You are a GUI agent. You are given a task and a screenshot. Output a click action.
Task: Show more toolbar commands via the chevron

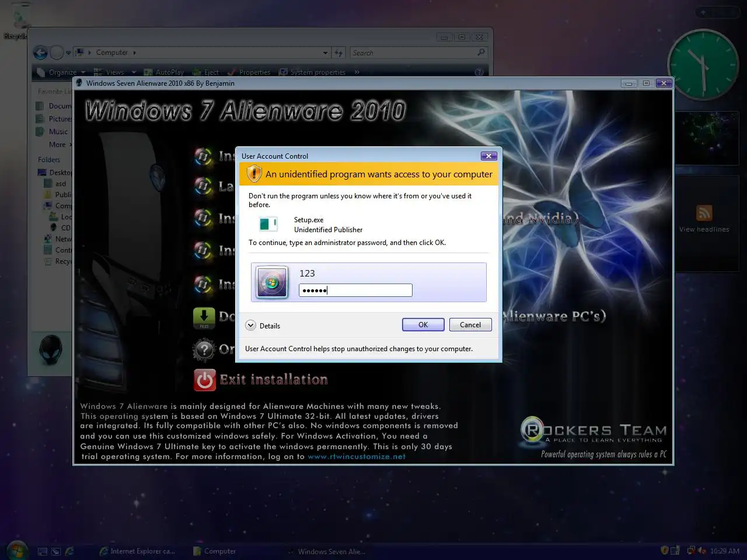click(357, 72)
